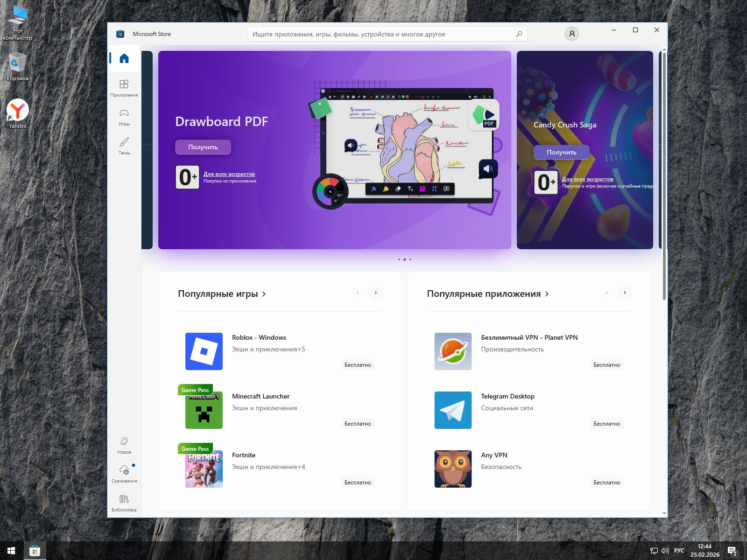Open Roblox app thumbnail
This screenshot has height=560, width=747.
[204, 351]
